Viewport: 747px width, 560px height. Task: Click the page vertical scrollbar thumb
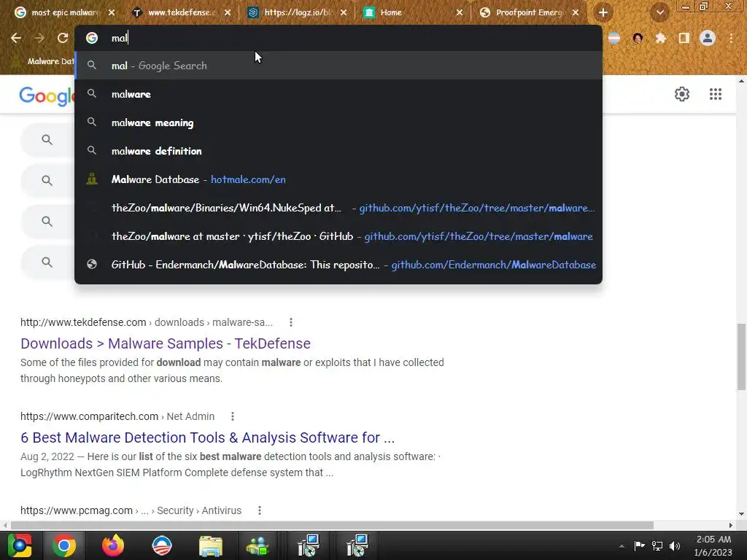(x=741, y=356)
